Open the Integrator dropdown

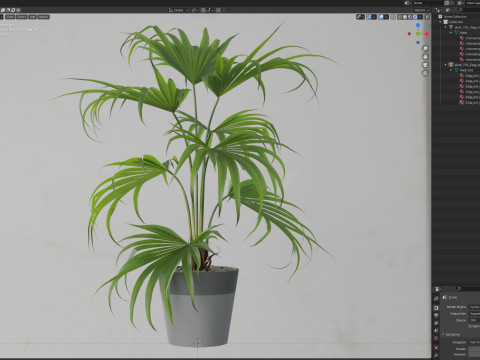click(x=474, y=342)
